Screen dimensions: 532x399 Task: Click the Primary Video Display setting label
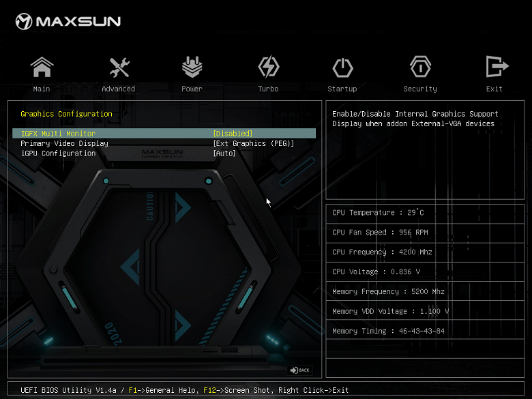coord(64,144)
